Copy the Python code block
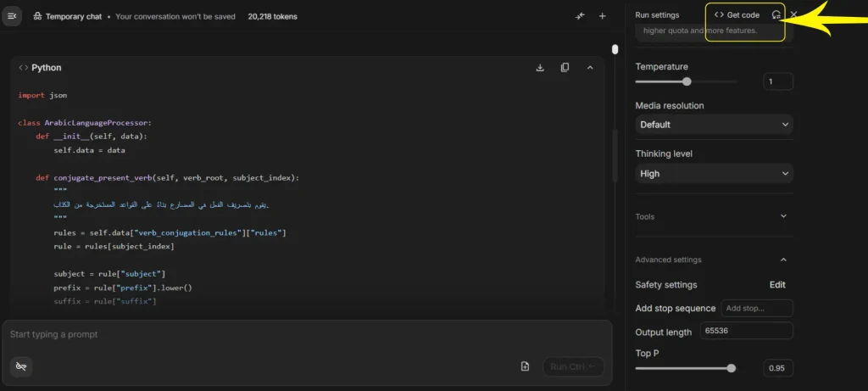The height and width of the screenshot is (391, 868). (565, 68)
